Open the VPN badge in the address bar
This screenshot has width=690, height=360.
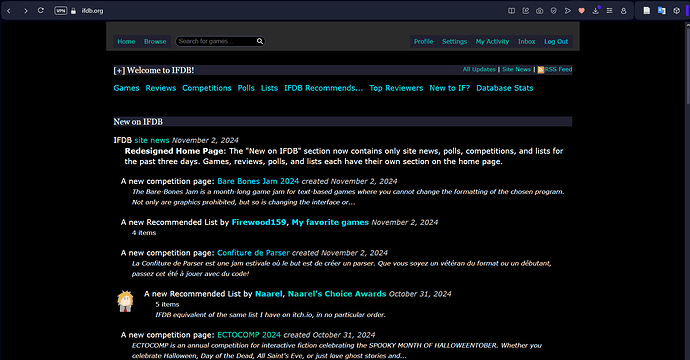(60, 11)
